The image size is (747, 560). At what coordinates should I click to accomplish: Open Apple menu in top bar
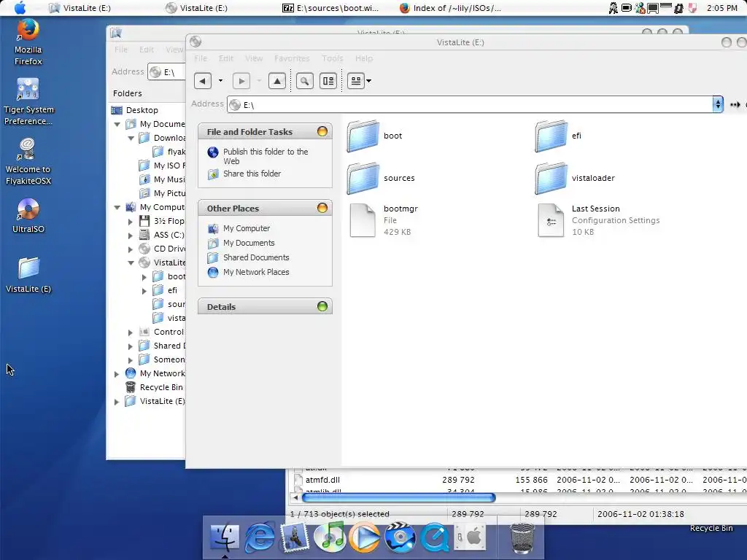coord(20,7)
